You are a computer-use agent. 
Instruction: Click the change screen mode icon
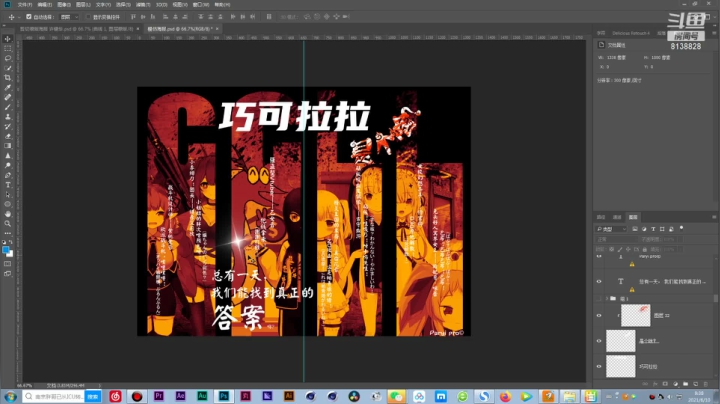click(8, 274)
